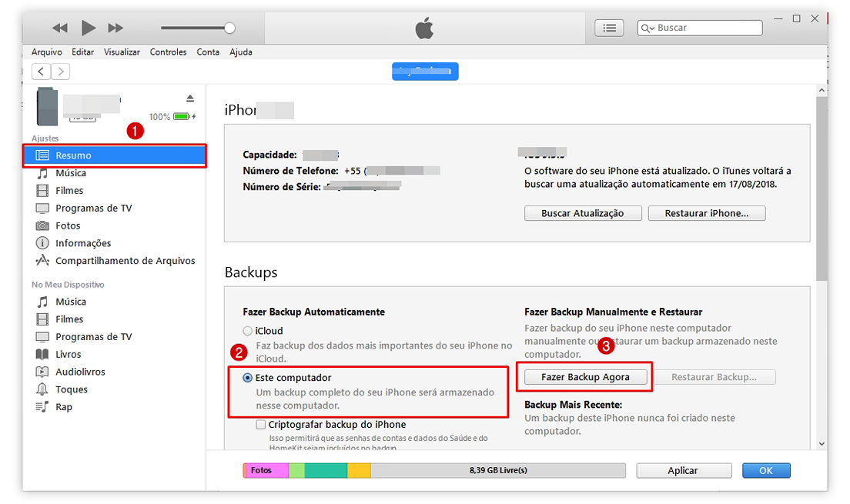Open the list view icon near search
This screenshot has height=504, width=850.
[609, 28]
